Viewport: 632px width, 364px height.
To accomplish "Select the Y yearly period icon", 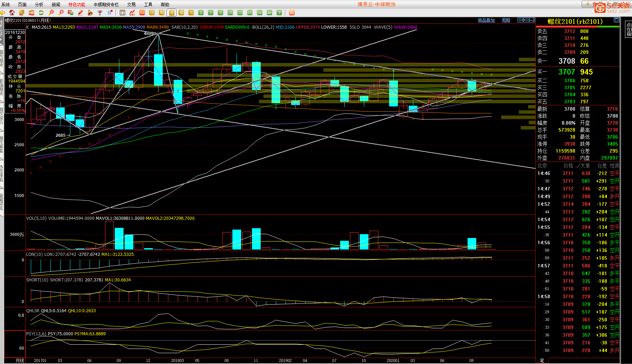I will [279, 13].
